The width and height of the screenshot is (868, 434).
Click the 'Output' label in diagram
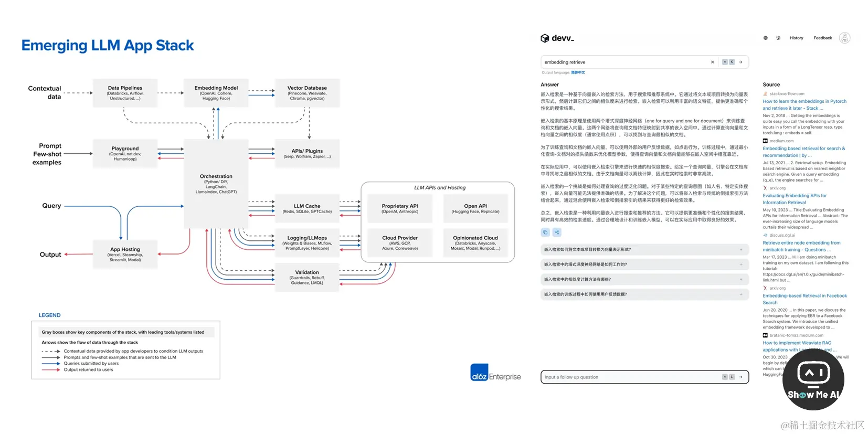coord(50,255)
